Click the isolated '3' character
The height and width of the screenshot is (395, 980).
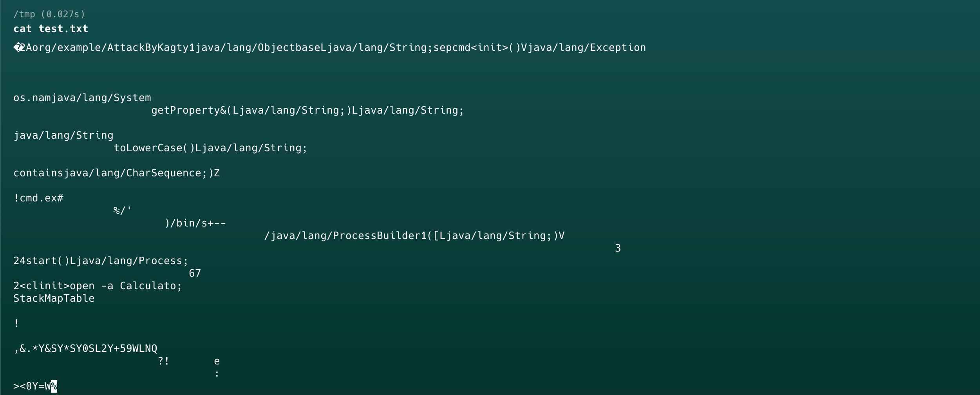618,248
